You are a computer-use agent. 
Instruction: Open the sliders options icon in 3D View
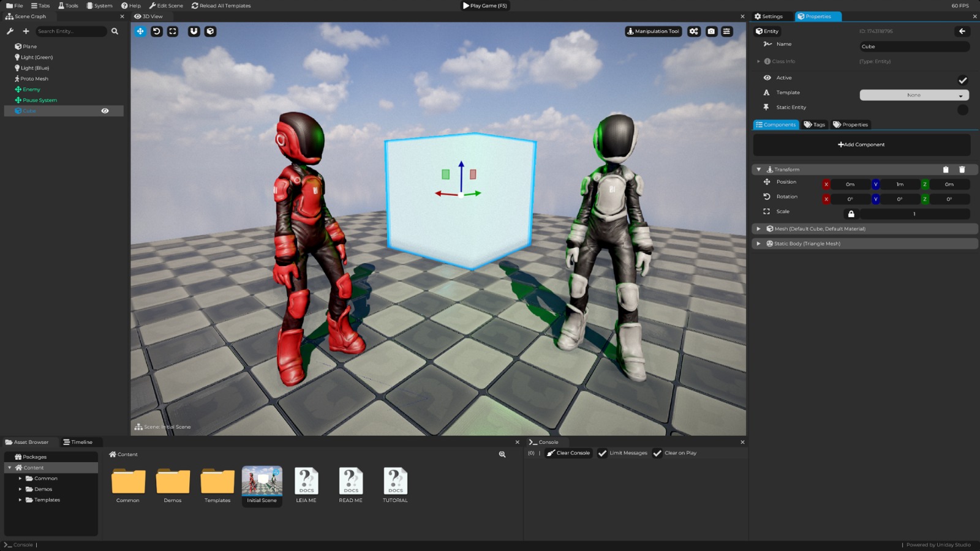727,31
